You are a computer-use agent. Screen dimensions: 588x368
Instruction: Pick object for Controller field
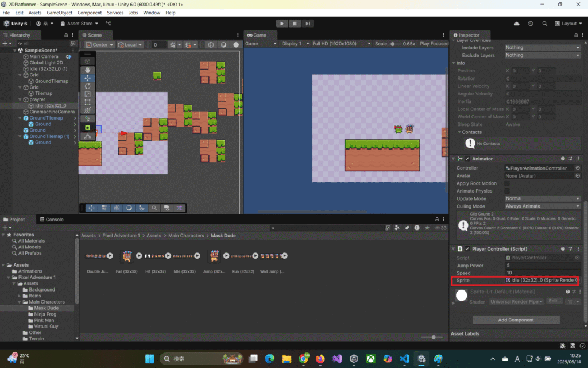tap(578, 168)
